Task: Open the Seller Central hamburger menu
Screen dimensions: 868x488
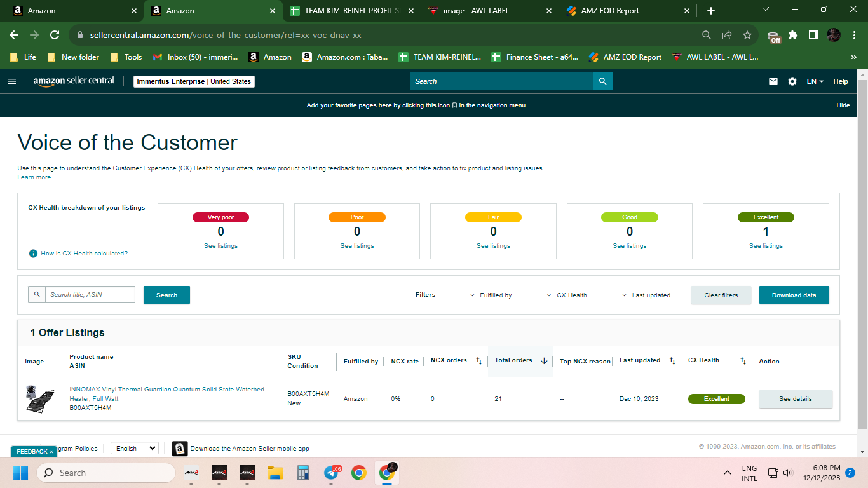Action: 11,81
